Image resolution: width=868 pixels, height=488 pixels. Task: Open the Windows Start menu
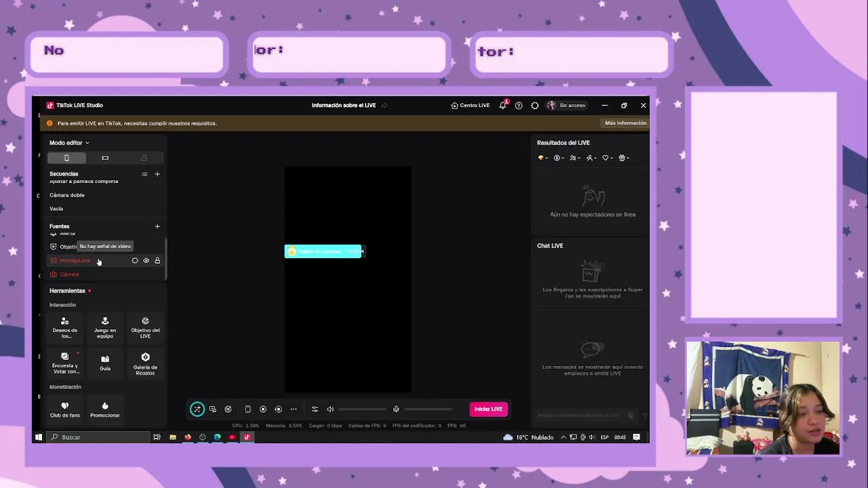tap(39, 437)
